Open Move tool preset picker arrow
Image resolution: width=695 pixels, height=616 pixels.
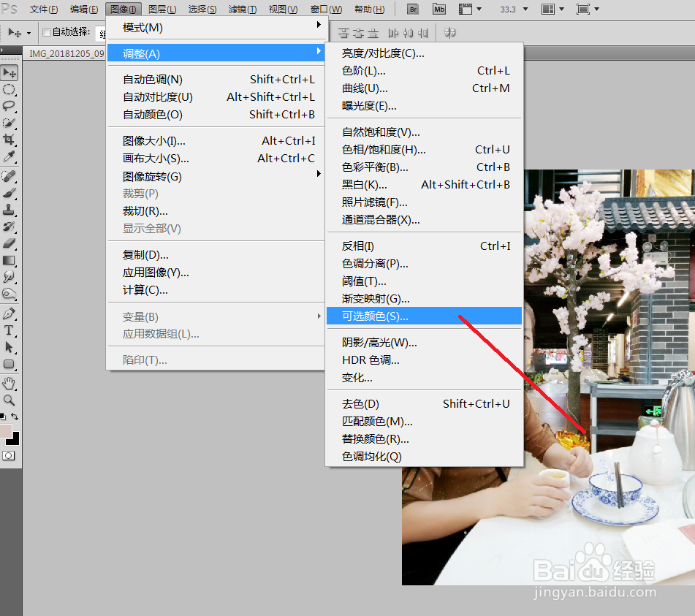pyautogui.click(x=29, y=33)
